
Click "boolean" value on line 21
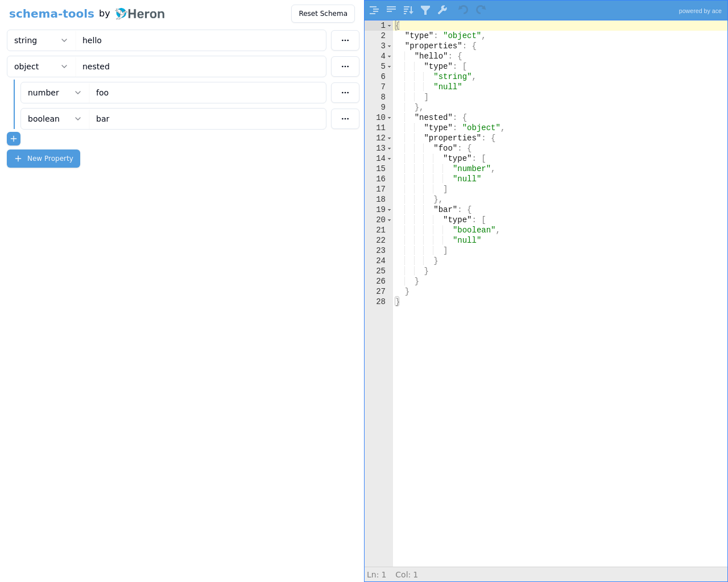pos(474,230)
